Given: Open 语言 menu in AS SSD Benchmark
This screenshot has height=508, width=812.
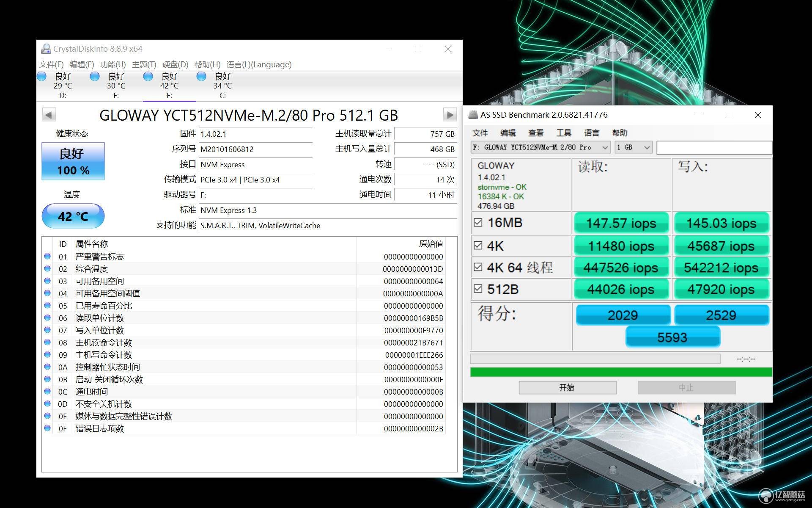Looking at the screenshot, I should pyautogui.click(x=592, y=133).
